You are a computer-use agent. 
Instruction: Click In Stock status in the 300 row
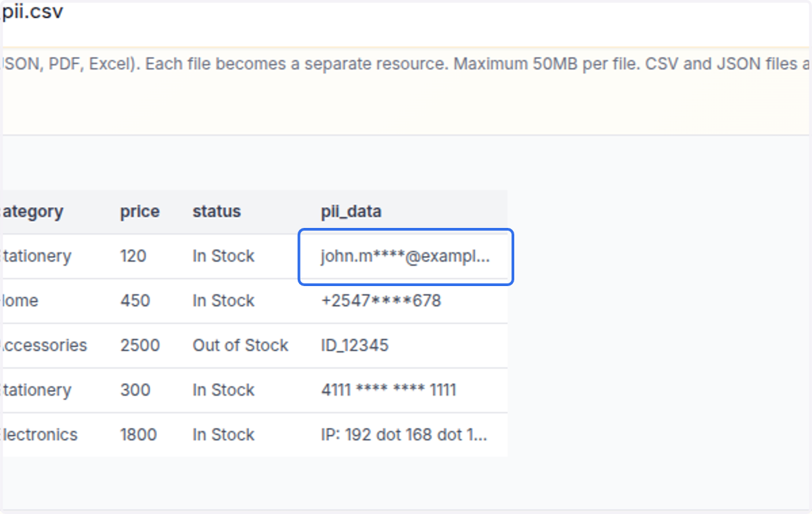coord(223,390)
